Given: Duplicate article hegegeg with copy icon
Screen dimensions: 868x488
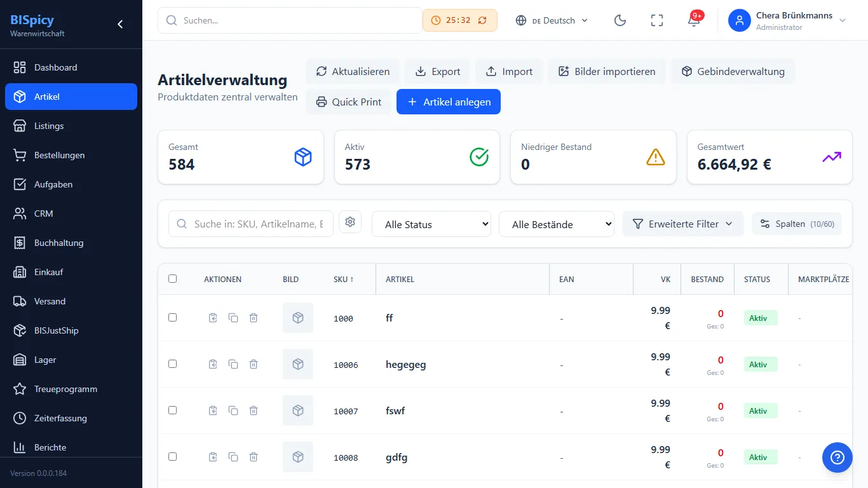Looking at the screenshot, I should tap(233, 364).
